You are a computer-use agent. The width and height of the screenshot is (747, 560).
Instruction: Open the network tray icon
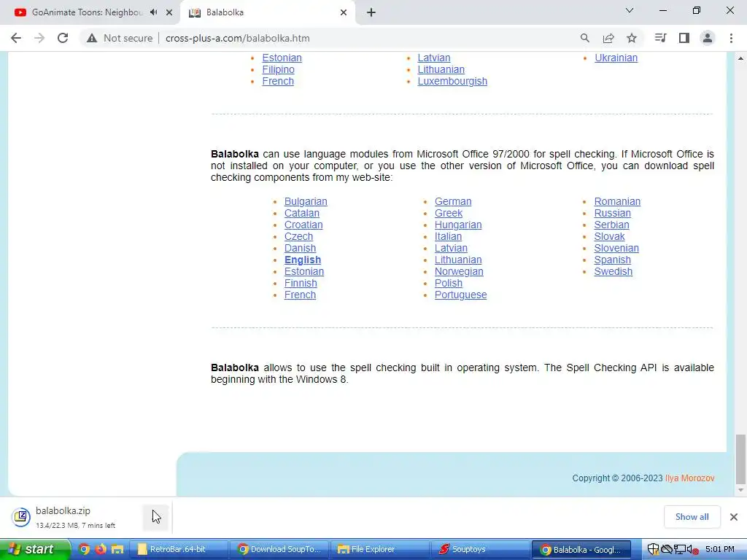coord(680,550)
